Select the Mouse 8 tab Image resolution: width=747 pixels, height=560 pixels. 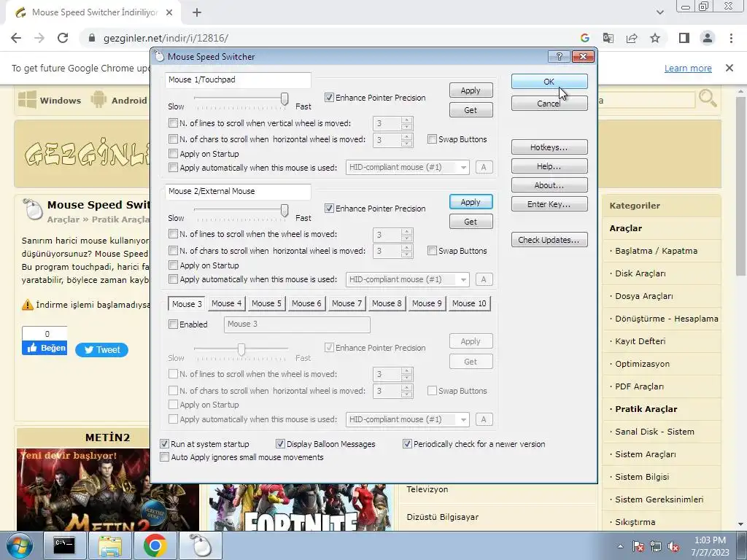387,303
